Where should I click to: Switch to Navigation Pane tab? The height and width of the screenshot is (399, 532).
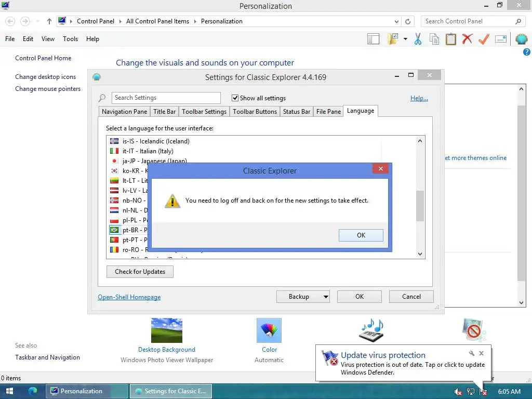(125, 112)
